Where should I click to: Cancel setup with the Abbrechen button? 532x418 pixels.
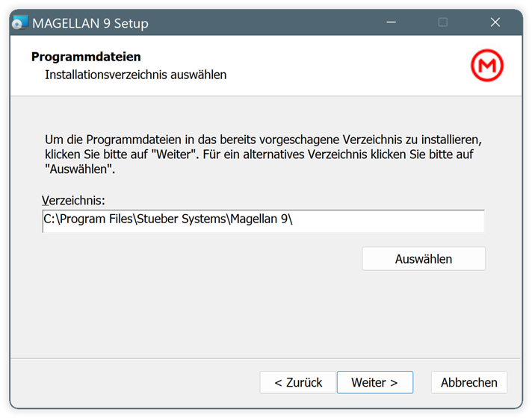[x=469, y=382]
